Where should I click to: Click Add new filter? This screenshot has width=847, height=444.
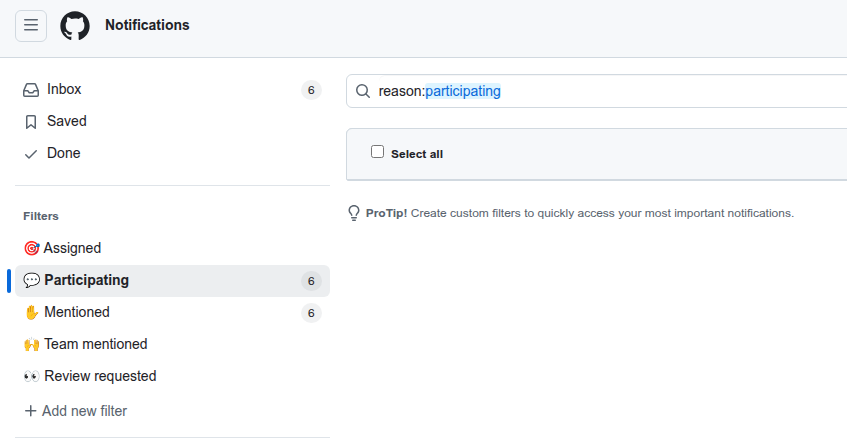[x=76, y=411]
